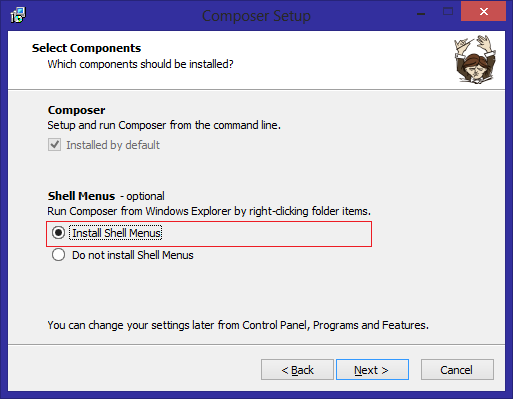
Task: Click the 'Select Components' page heading
Action: point(86,48)
